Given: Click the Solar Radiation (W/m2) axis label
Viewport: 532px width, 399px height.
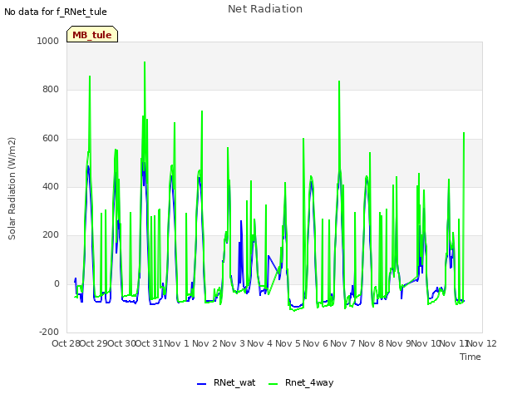Looking at the screenshot, I should 12,189.
